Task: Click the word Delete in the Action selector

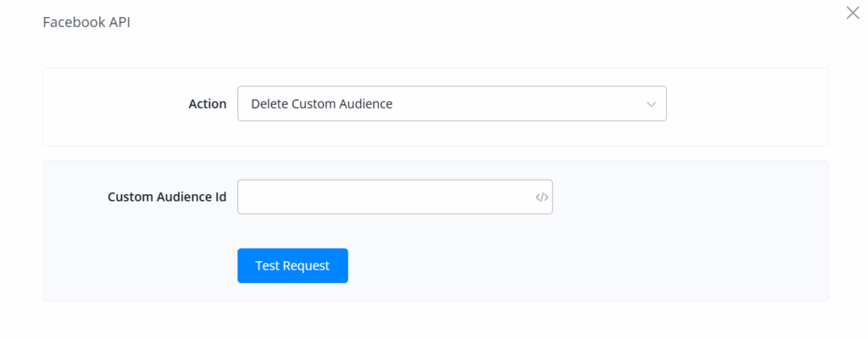Action: coord(270,104)
